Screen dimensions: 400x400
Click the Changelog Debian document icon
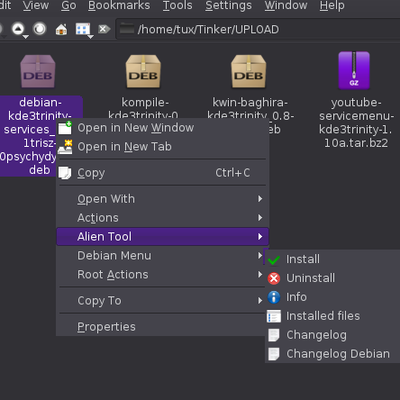tap(274, 354)
